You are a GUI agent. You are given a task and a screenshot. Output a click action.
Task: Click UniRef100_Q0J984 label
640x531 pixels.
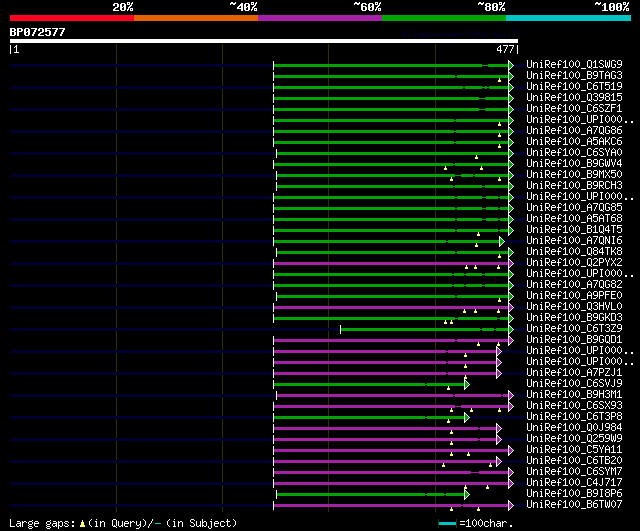coord(574,428)
